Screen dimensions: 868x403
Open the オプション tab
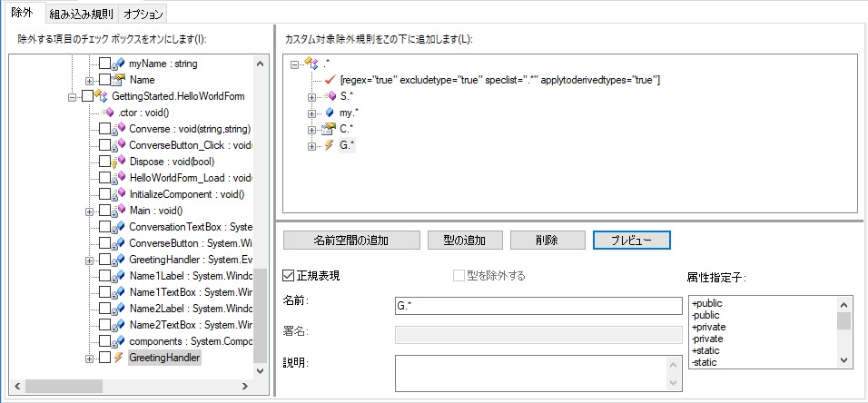143,15
